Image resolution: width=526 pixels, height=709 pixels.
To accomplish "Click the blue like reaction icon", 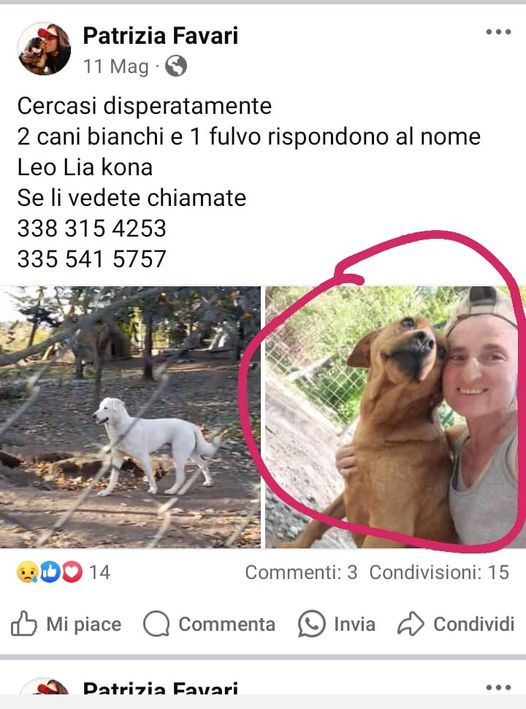I will point(50,572).
